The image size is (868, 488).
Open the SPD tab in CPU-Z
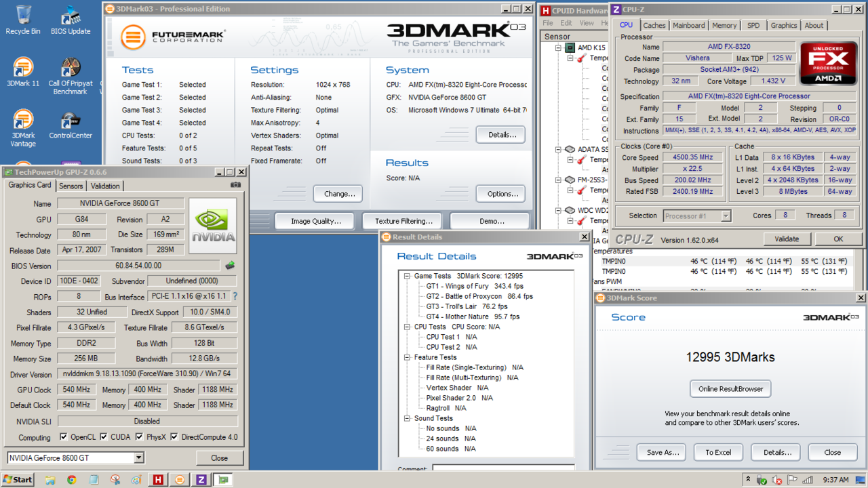tap(753, 25)
